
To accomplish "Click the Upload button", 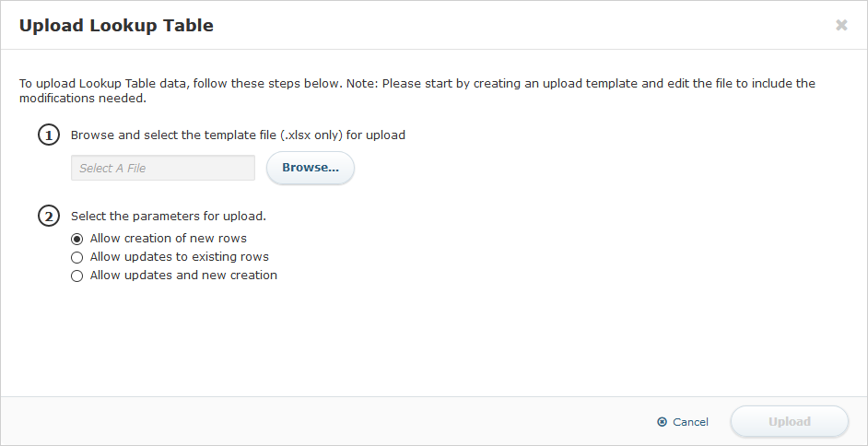I will pos(789,422).
